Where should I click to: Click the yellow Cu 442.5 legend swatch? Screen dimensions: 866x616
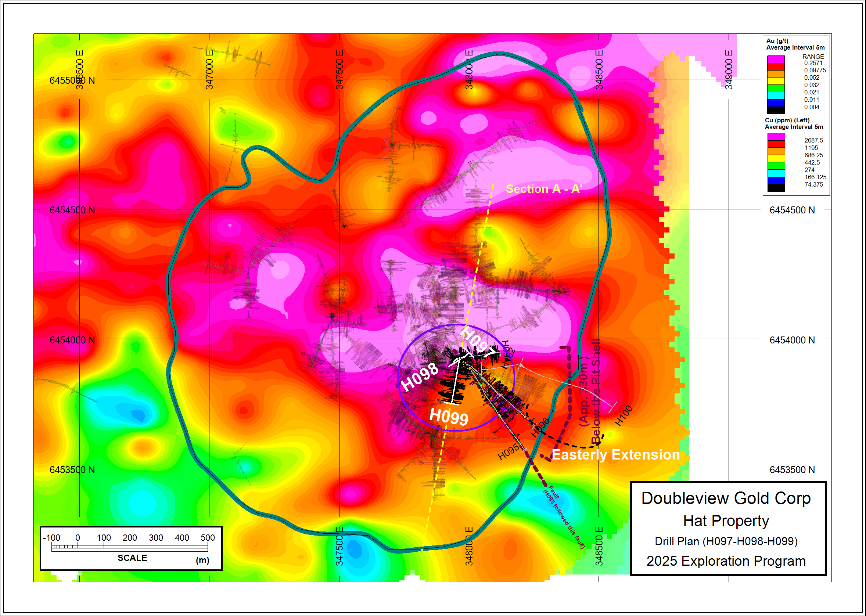(x=776, y=159)
